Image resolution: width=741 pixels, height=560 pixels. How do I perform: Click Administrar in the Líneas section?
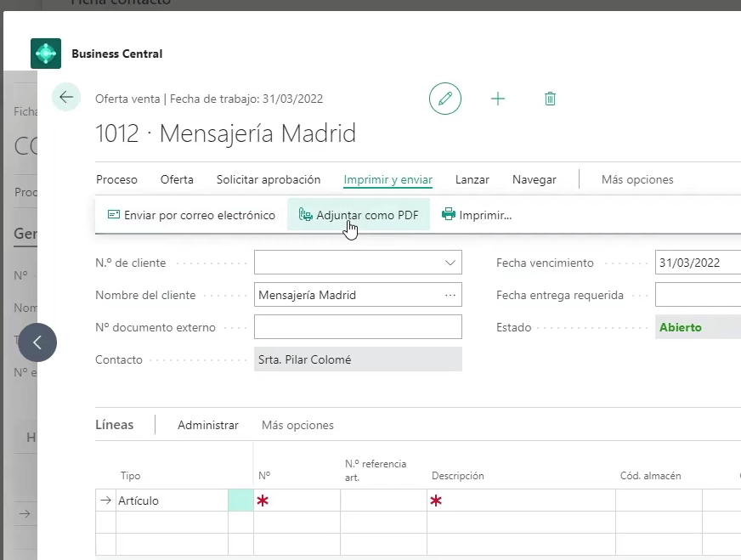(208, 425)
